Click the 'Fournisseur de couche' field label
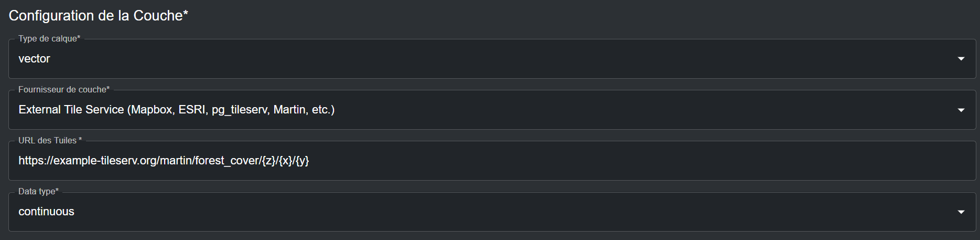980x240 pixels. pos(64,90)
